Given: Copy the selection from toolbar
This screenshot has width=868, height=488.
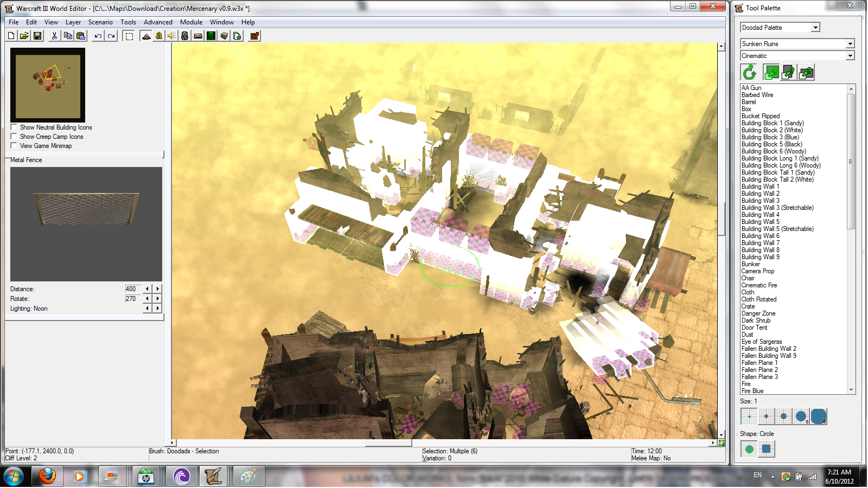Looking at the screenshot, I should [68, 36].
